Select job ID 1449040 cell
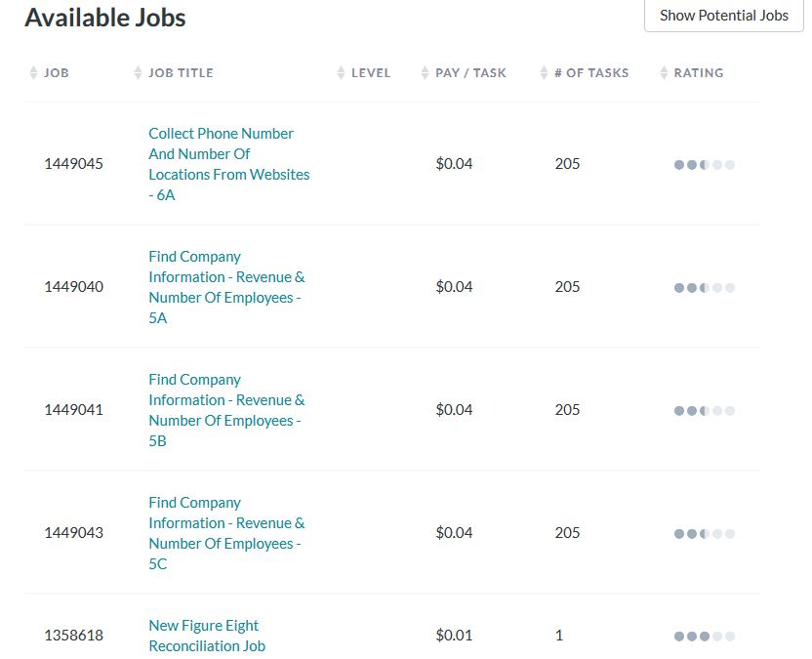Viewport: 812px width, 659px height. [x=73, y=287]
